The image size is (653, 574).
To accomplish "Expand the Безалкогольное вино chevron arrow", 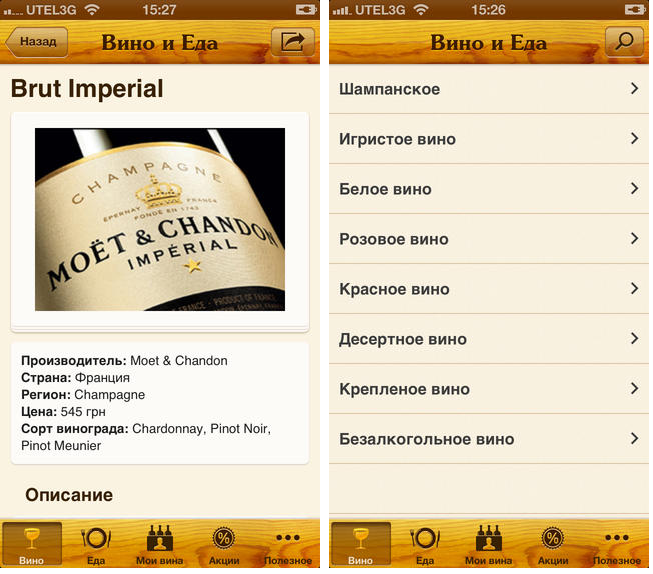I will [x=634, y=439].
